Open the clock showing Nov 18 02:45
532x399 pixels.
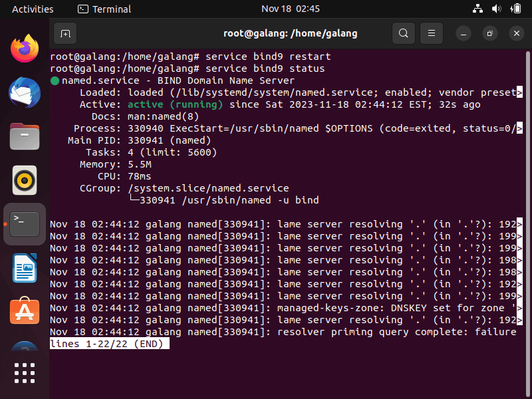coord(291,9)
